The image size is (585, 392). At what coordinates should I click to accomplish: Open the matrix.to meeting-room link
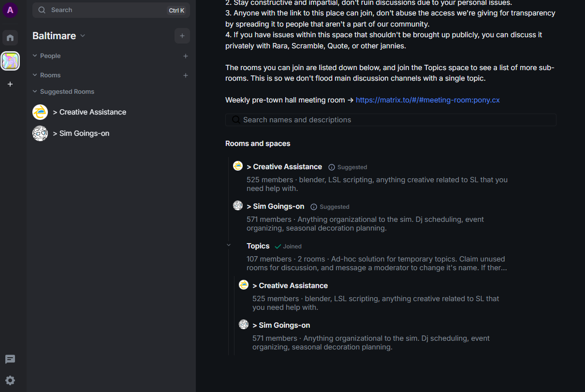(427, 100)
